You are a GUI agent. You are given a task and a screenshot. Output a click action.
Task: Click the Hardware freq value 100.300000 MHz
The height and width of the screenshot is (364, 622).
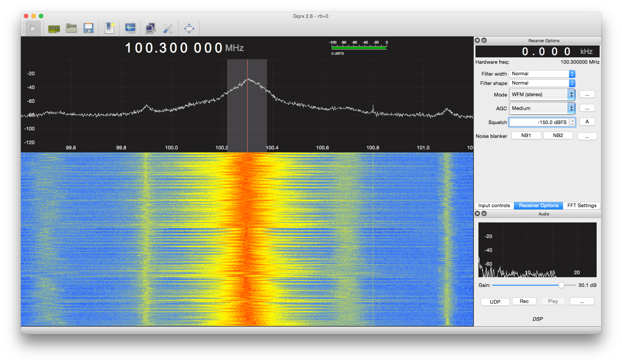click(580, 62)
